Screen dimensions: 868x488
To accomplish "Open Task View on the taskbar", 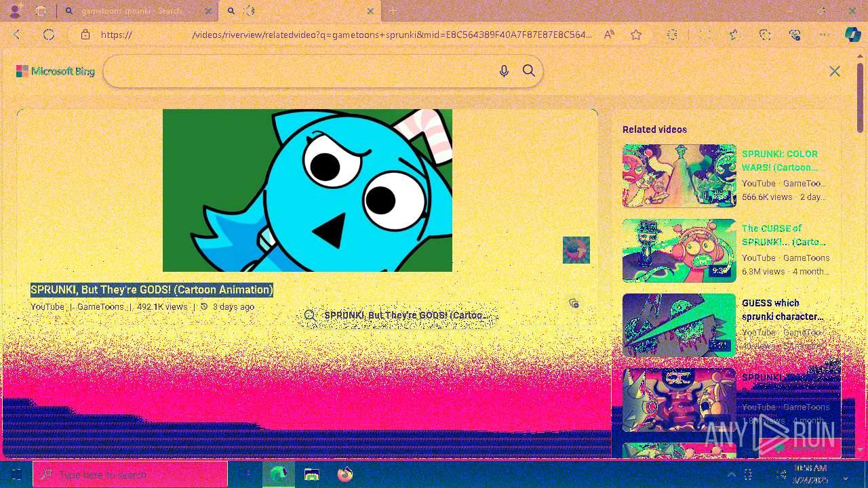I will [x=245, y=474].
